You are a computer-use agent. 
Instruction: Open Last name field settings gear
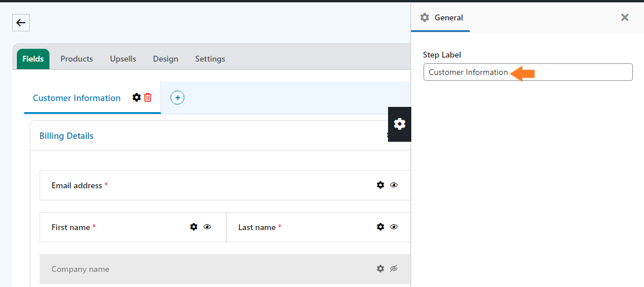click(380, 227)
